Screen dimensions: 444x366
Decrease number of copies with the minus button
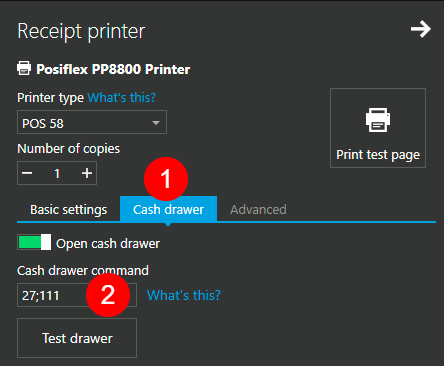coord(27,173)
